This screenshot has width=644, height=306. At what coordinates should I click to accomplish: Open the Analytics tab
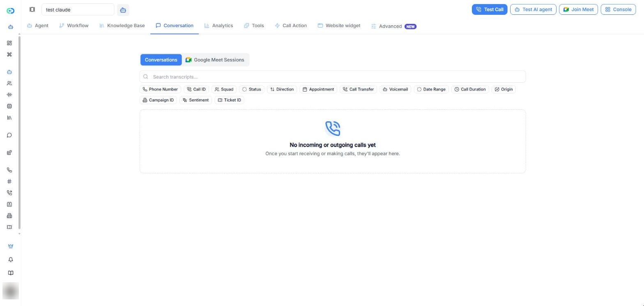[219, 25]
